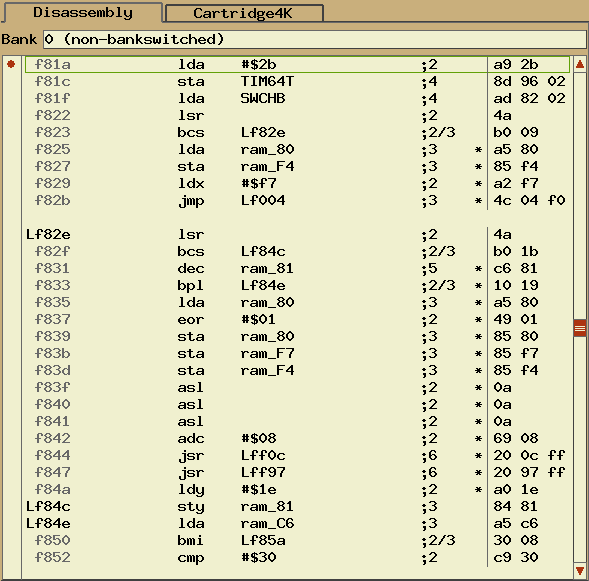Set a breakpoint in gutter beside f81c
The image size is (589, 581).
point(11,81)
